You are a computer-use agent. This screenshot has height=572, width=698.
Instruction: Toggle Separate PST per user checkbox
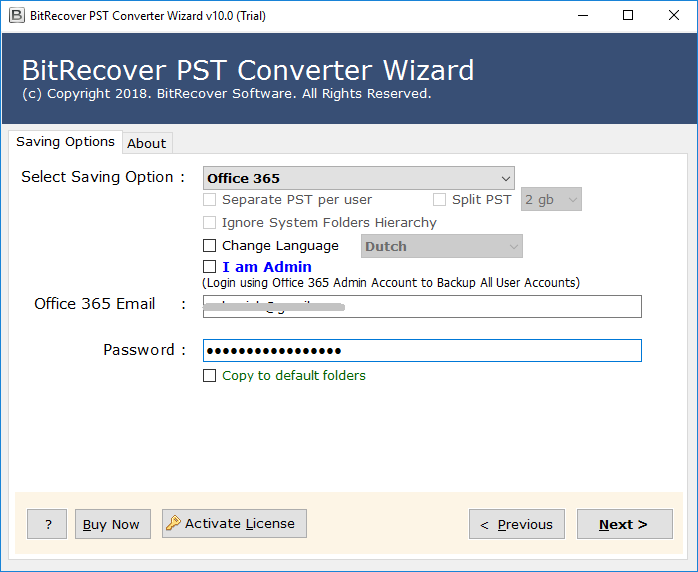pos(209,199)
